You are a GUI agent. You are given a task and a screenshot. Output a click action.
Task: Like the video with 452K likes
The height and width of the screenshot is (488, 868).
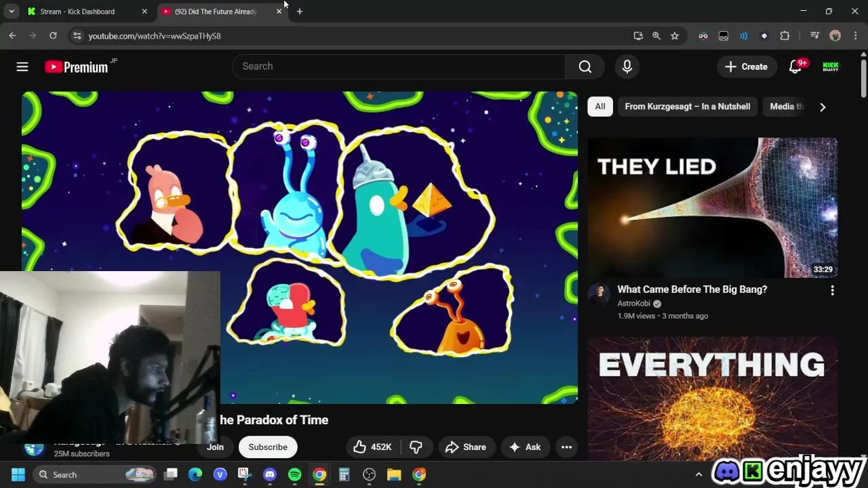(x=373, y=447)
